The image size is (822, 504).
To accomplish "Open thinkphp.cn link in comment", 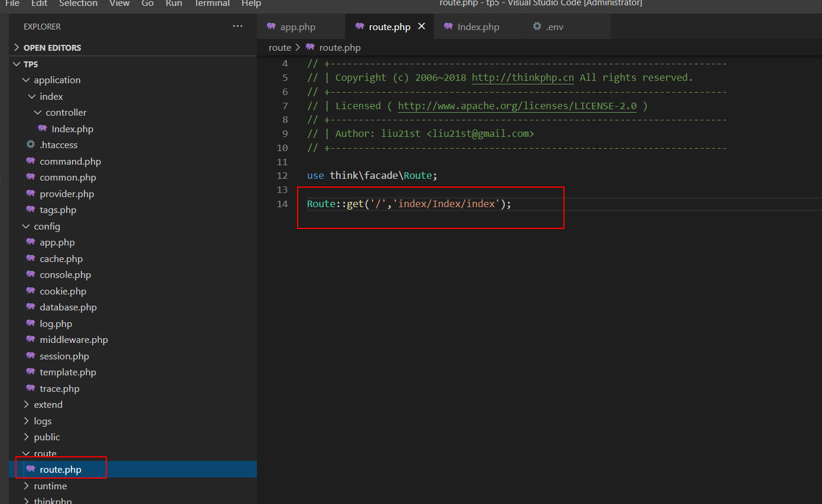I will point(523,77).
